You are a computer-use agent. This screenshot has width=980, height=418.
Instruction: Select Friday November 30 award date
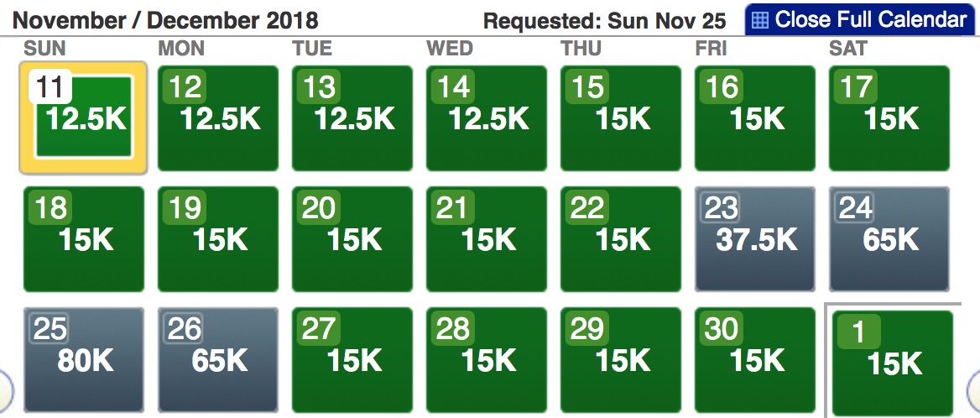(x=755, y=359)
